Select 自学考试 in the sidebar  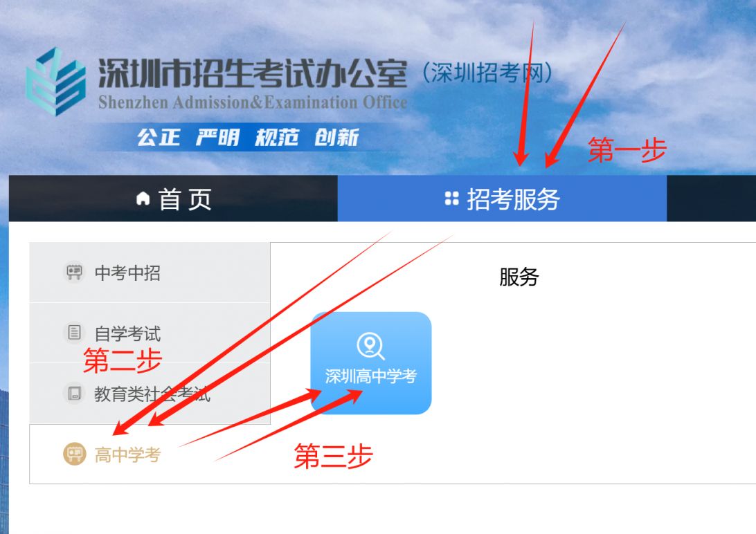[150, 333]
